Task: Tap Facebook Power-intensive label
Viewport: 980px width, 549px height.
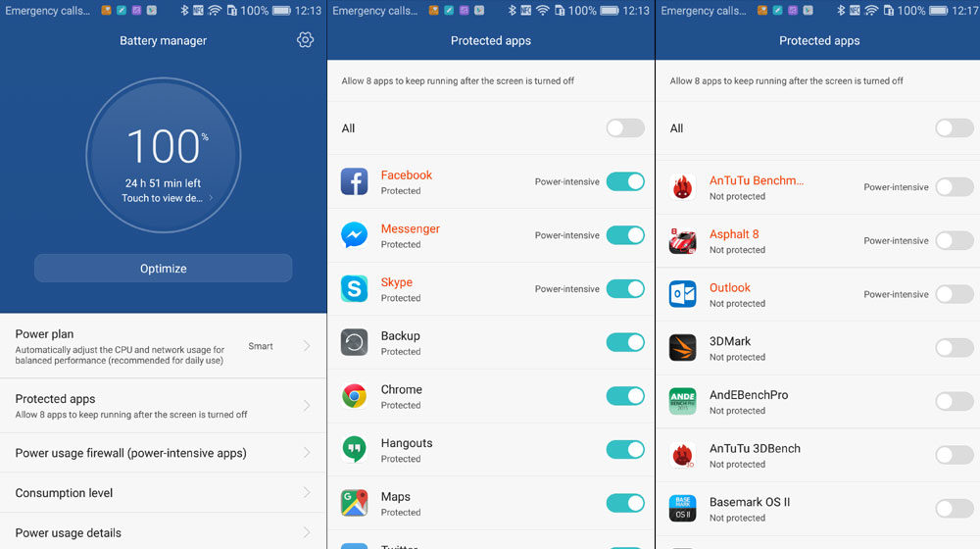Action: coord(566,182)
